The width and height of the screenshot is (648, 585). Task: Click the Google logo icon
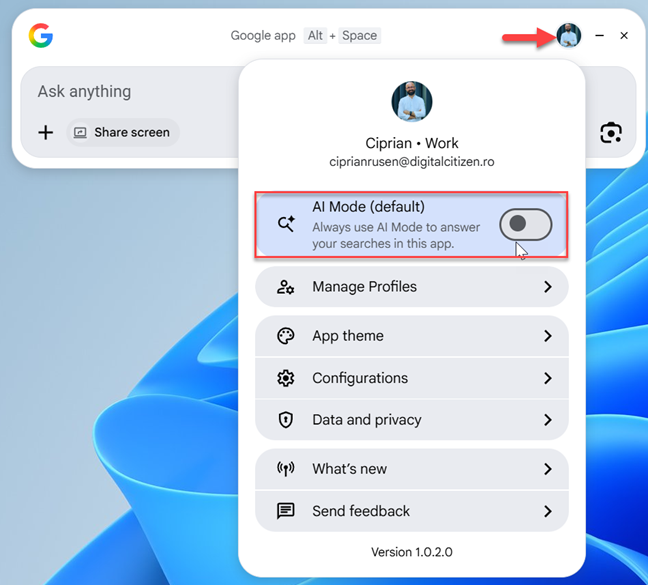(x=41, y=36)
